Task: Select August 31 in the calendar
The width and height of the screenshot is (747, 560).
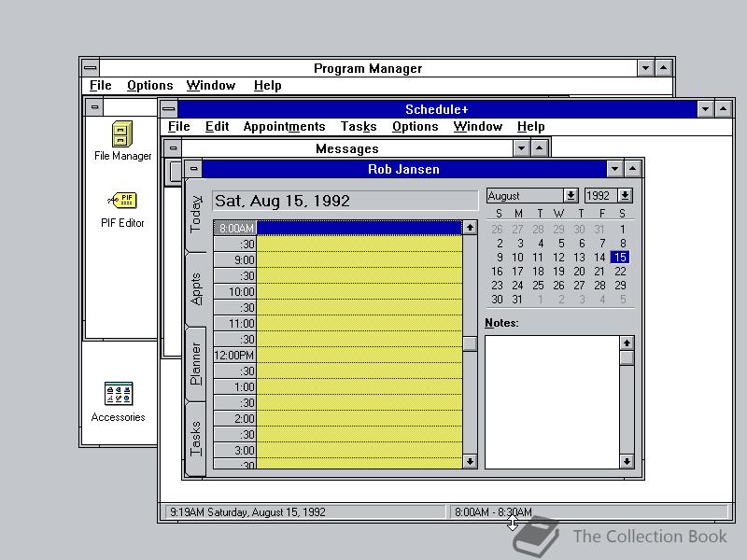Action: coord(517,300)
